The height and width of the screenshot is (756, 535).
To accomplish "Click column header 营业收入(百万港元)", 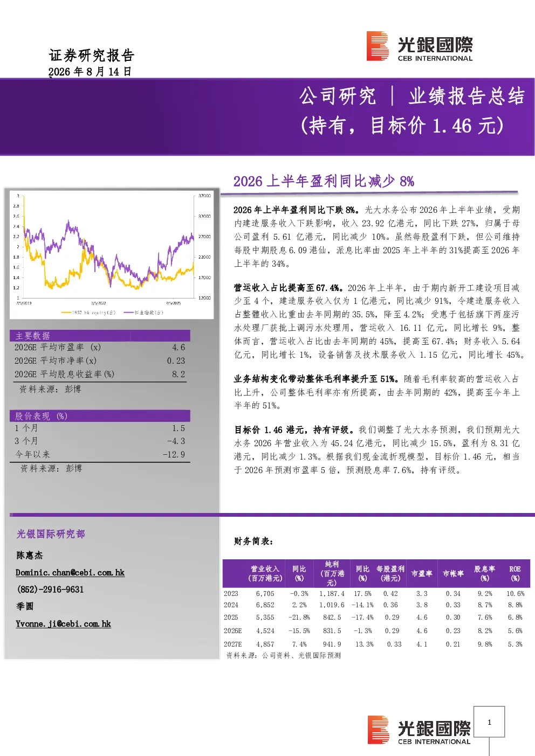I will click(265, 573).
